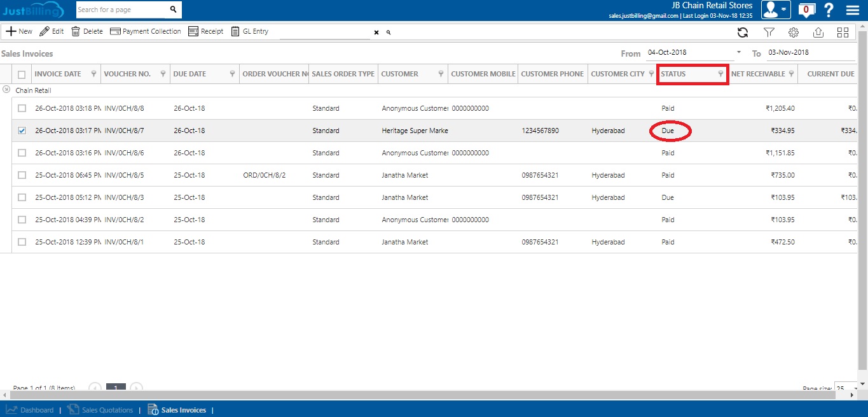Open the page size dropdown

pyautogui.click(x=855, y=388)
